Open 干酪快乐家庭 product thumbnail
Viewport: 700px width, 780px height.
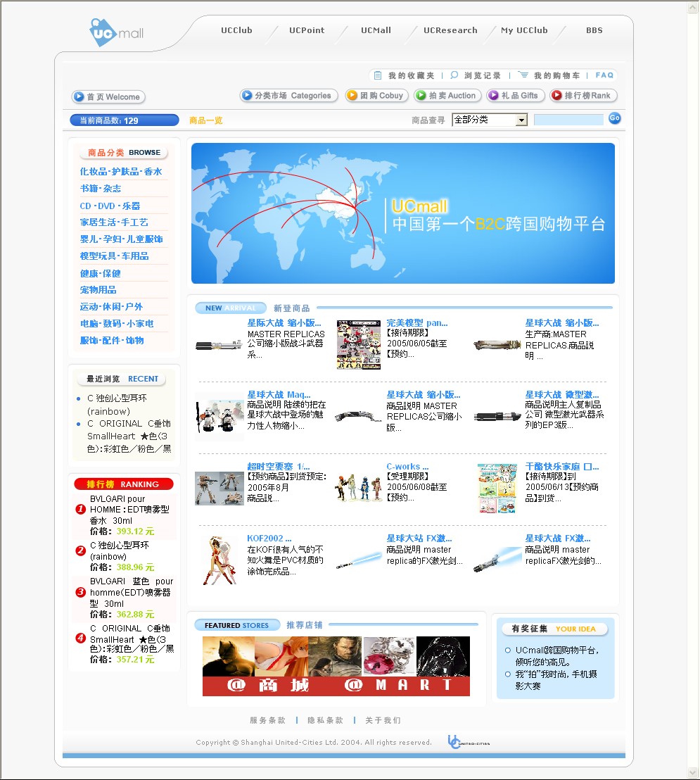(x=497, y=488)
